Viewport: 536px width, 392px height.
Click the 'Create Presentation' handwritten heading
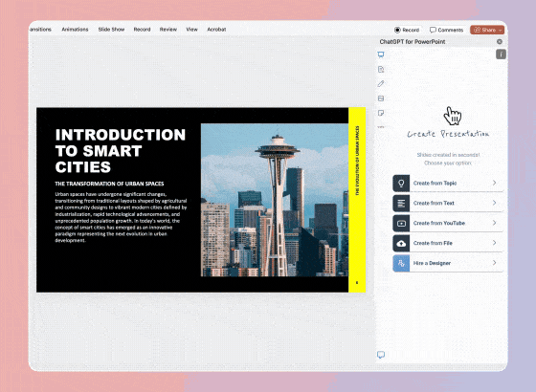(x=448, y=134)
